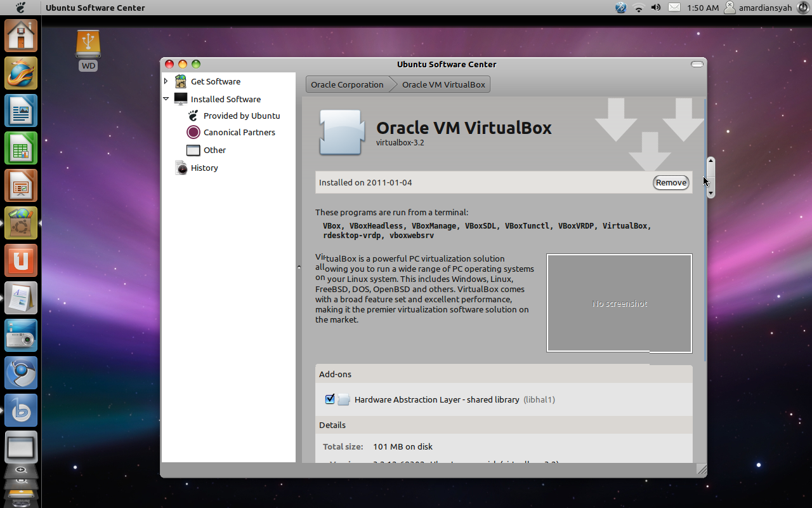This screenshot has width=812, height=508.
Task: Collapse the Installed Software tree arrow
Action: (166, 99)
